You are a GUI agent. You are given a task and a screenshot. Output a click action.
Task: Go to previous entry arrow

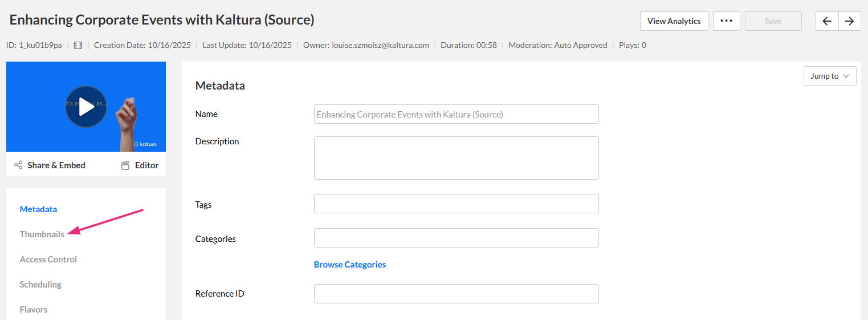coord(827,21)
